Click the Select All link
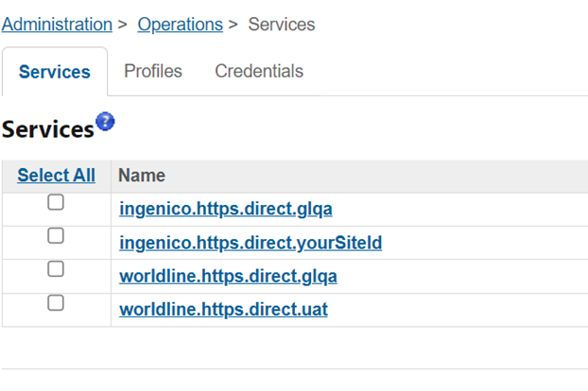 coord(57,176)
